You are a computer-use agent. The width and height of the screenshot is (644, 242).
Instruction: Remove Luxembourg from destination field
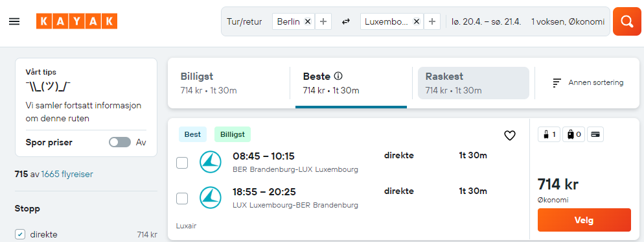(x=416, y=21)
